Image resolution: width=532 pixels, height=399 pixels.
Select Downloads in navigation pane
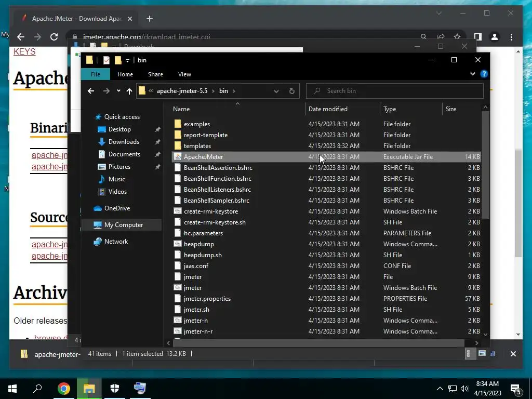[124, 142]
